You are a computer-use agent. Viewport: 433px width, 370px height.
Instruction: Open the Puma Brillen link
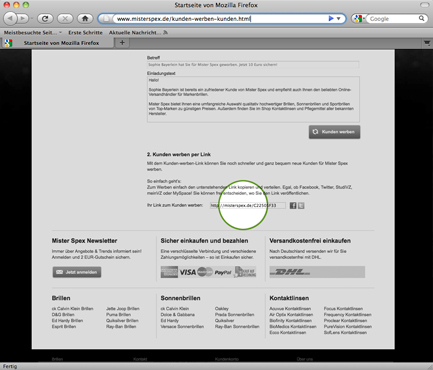[118, 314]
